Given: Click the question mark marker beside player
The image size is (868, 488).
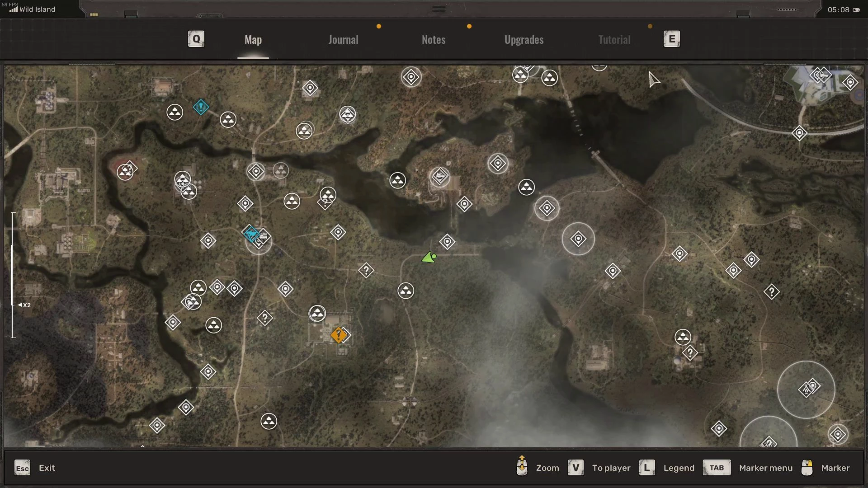Looking at the screenshot, I should point(366,271).
